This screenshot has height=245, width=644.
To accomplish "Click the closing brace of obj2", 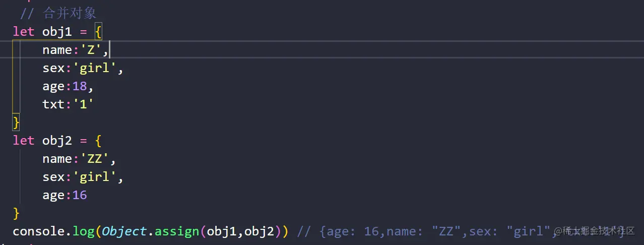I will pos(16,213).
